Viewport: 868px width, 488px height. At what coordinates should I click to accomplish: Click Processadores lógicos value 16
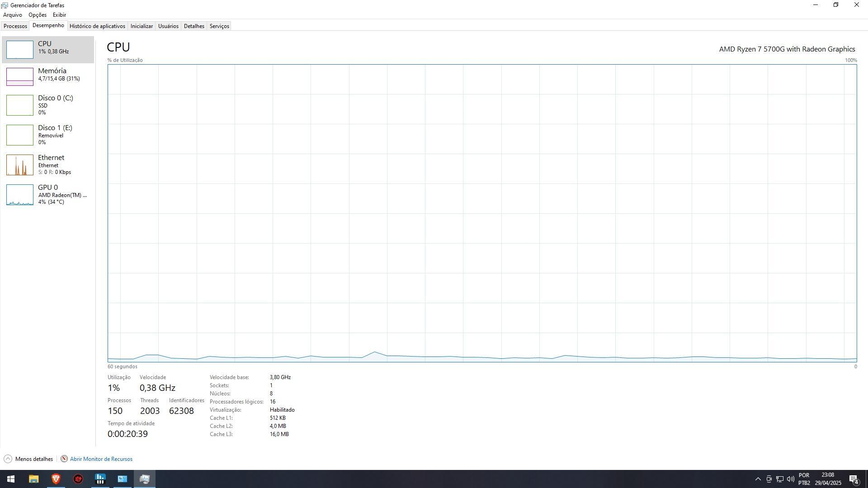coord(273,402)
